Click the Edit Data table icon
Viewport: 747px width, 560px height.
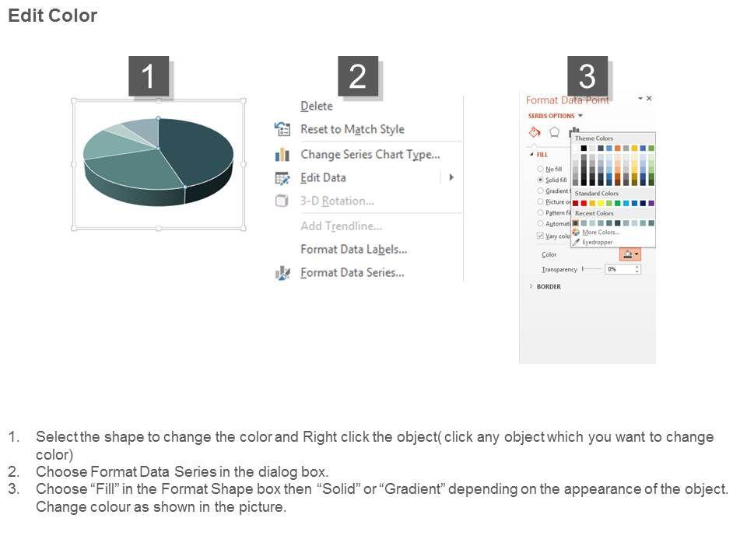(x=282, y=178)
